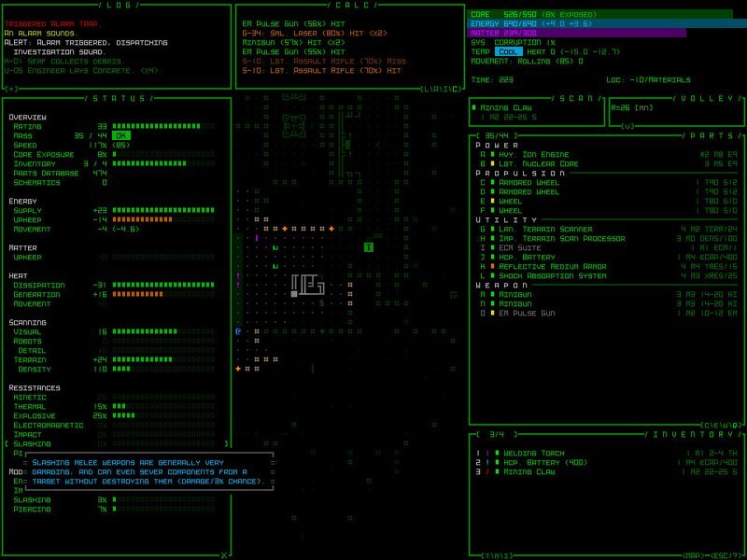Screen dimensions: 747x560
Task: Click the Reflective Medium Armor integrity indicator
Action: [492, 266]
